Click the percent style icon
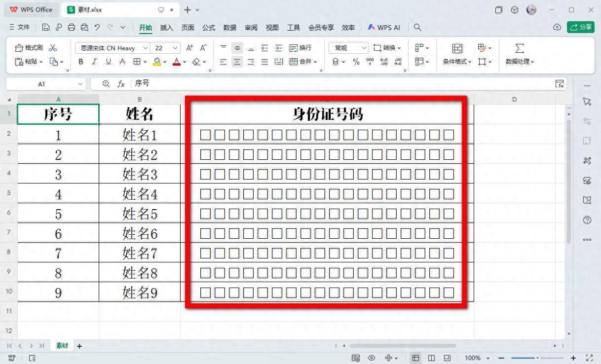The width and height of the screenshot is (601, 364). 356,62
